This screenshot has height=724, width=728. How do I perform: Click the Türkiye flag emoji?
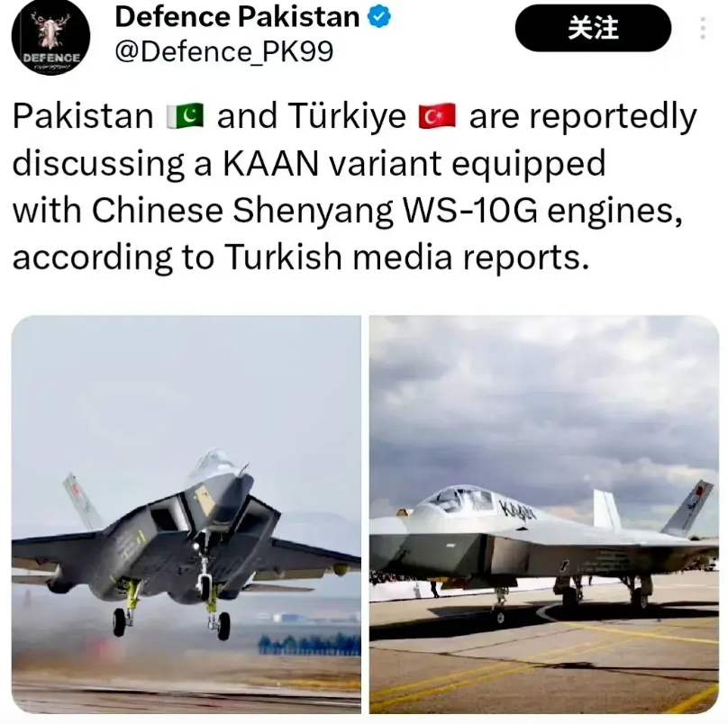point(437,115)
